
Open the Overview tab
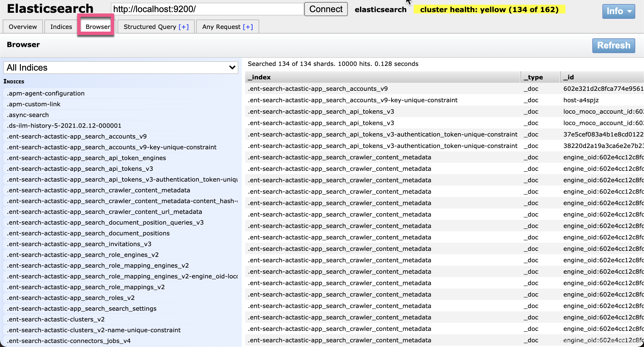point(23,27)
